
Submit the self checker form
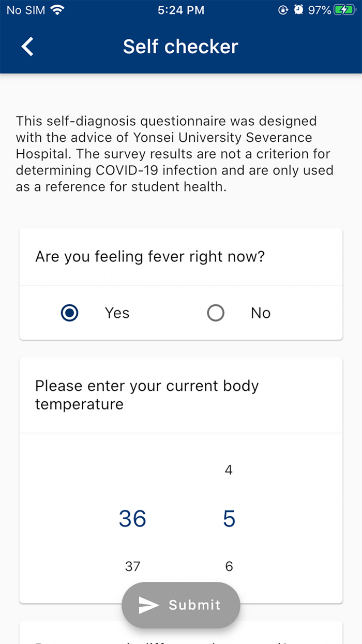coord(181,605)
